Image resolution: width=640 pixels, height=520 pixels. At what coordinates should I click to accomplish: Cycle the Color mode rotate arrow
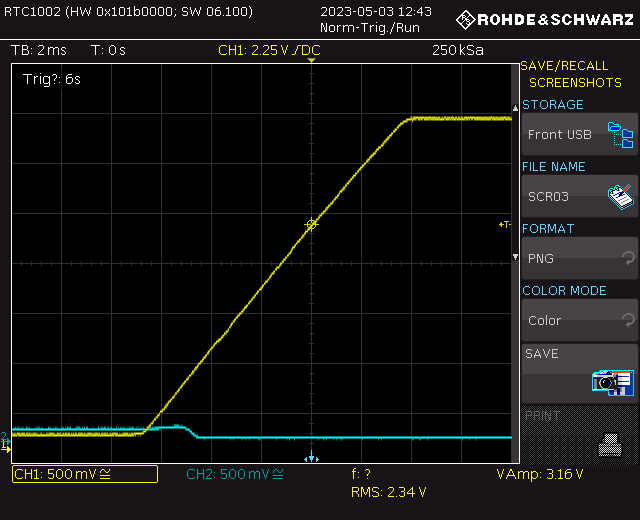coord(628,320)
